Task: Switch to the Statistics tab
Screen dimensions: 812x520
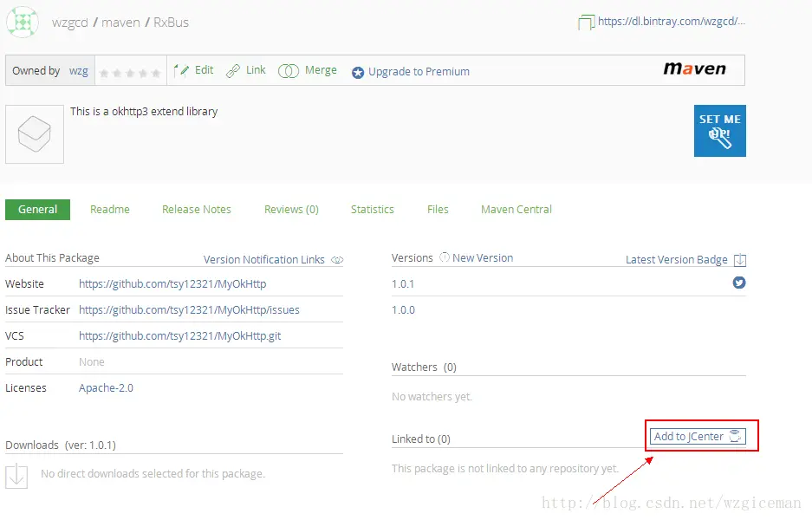Action: 373,209
